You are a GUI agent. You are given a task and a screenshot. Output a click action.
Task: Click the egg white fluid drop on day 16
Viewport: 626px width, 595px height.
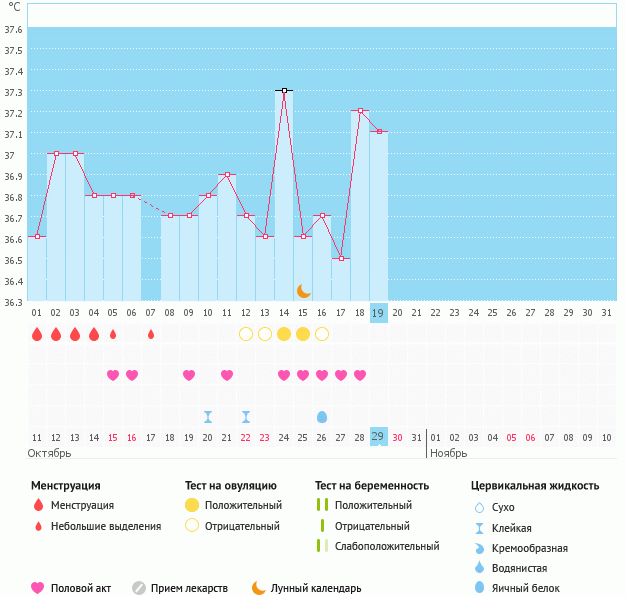[x=322, y=416]
